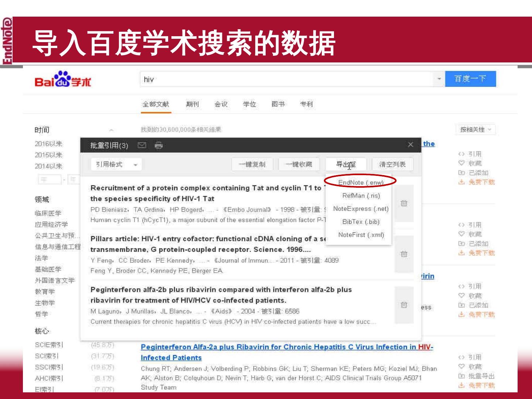Click the Recruitment of a protein complex title
532x399 pixels.
click(x=207, y=193)
